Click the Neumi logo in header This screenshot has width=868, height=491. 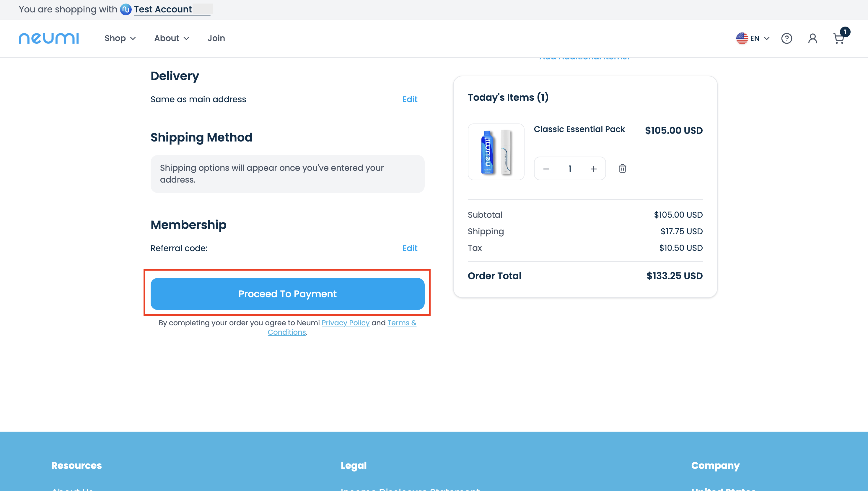(49, 38)
